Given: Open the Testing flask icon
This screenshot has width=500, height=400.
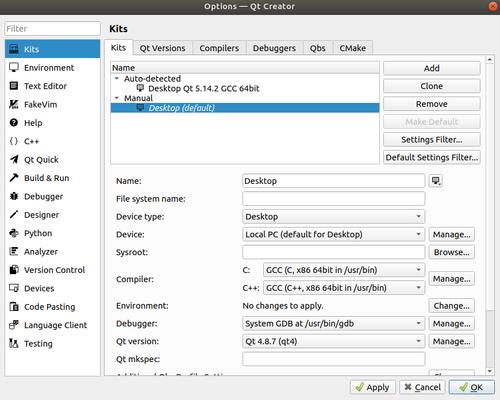Looking at the screenshot, I should (x=14, y=343).
